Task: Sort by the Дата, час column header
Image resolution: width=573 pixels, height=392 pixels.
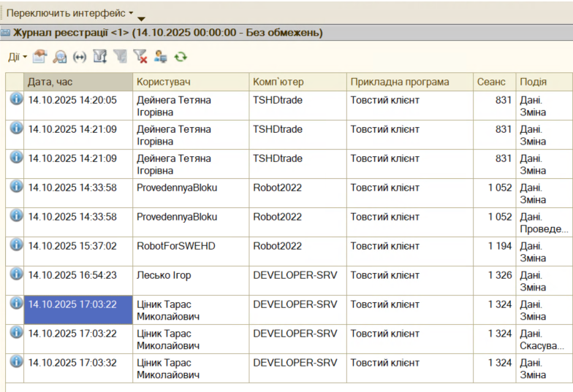Action: click(x=78, y=82)
